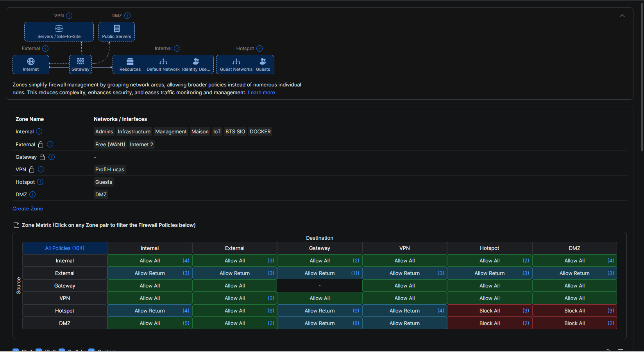Filter by DMZ to Internal Allow All (5)
Screen dimensions: 644x352
click(x=150, y=323)
